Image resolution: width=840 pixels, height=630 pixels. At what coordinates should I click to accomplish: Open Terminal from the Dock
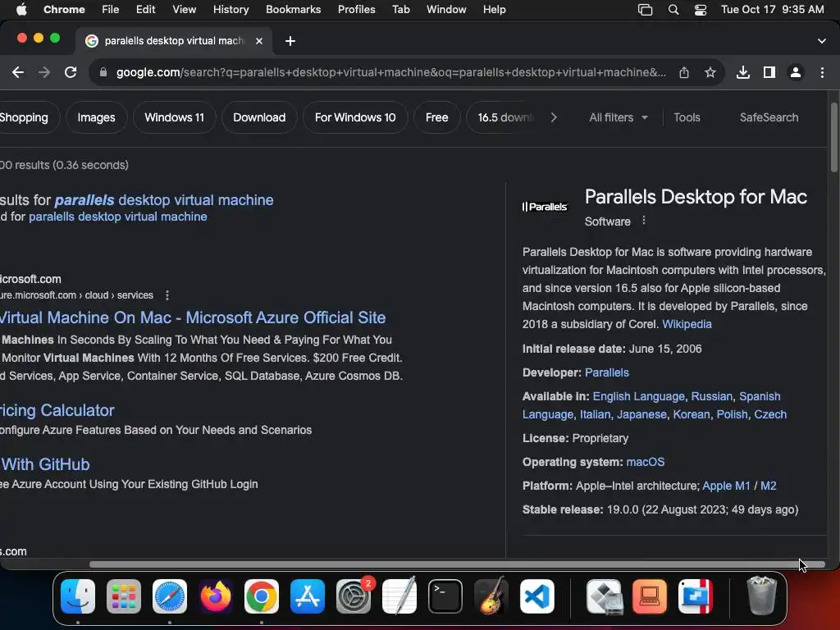[x=445, y=596]
